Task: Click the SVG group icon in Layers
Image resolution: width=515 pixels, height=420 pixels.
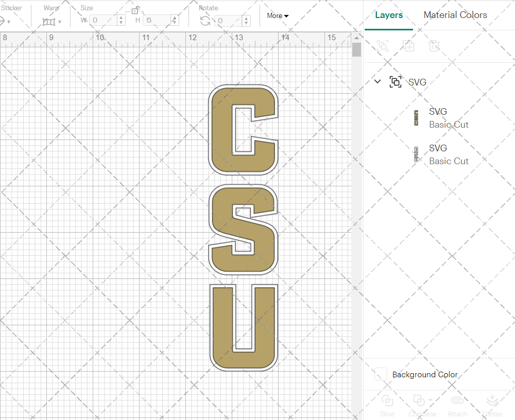Action: coord(396,82)
